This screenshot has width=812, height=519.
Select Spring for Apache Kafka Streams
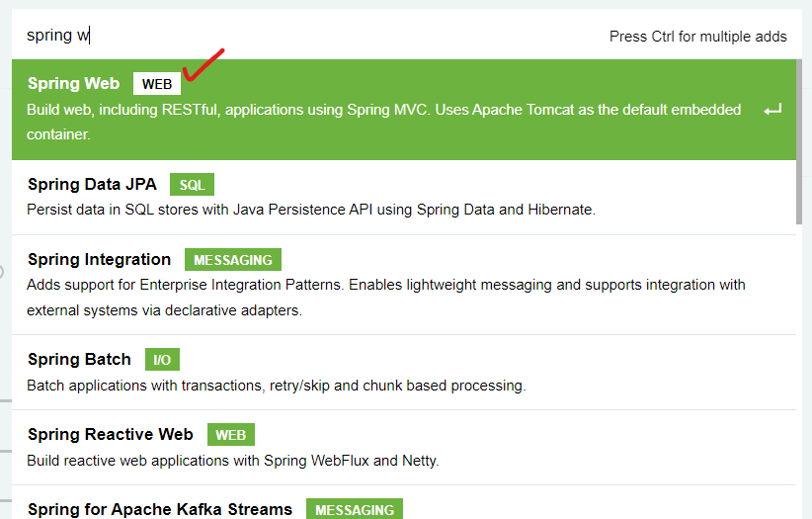[404, 502]
